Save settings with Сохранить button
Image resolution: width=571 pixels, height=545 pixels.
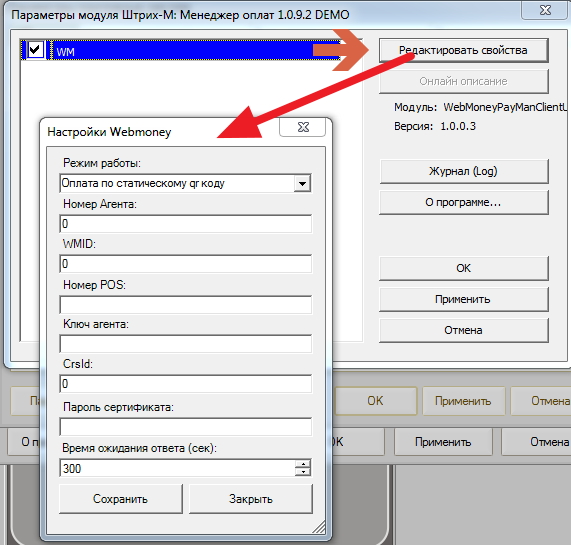click(121, 499)
